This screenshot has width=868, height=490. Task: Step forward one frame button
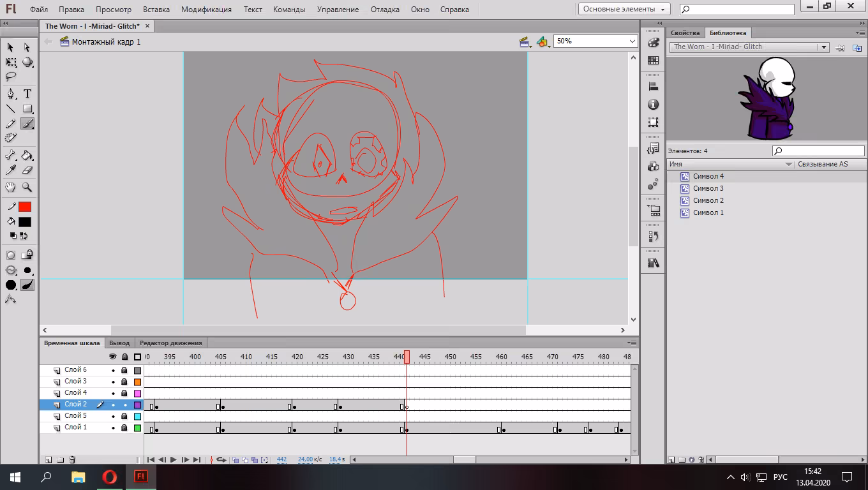click(185, 459)
